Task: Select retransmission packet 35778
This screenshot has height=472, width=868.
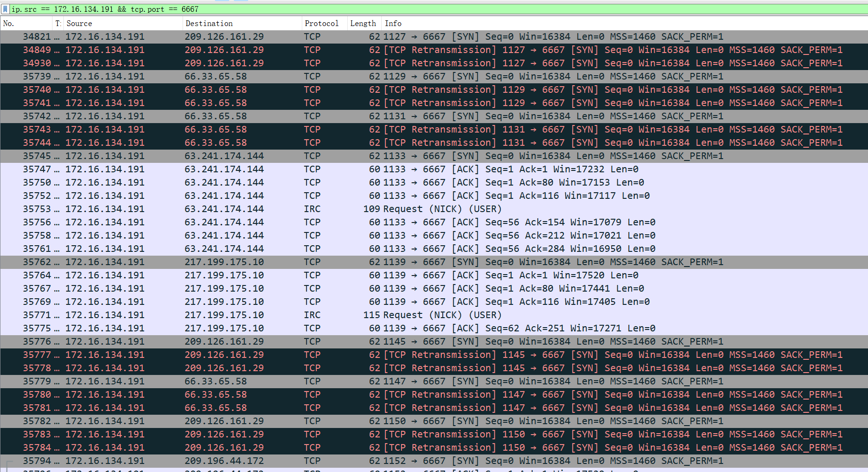Action: [x=434, y=368]
